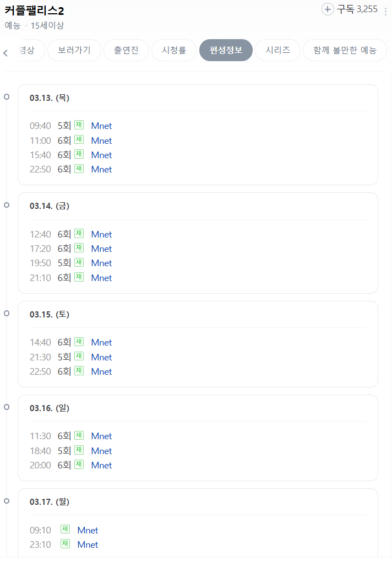Select the 출연진 tab
This screenshot has width=392, height=561.
(126, 50)
